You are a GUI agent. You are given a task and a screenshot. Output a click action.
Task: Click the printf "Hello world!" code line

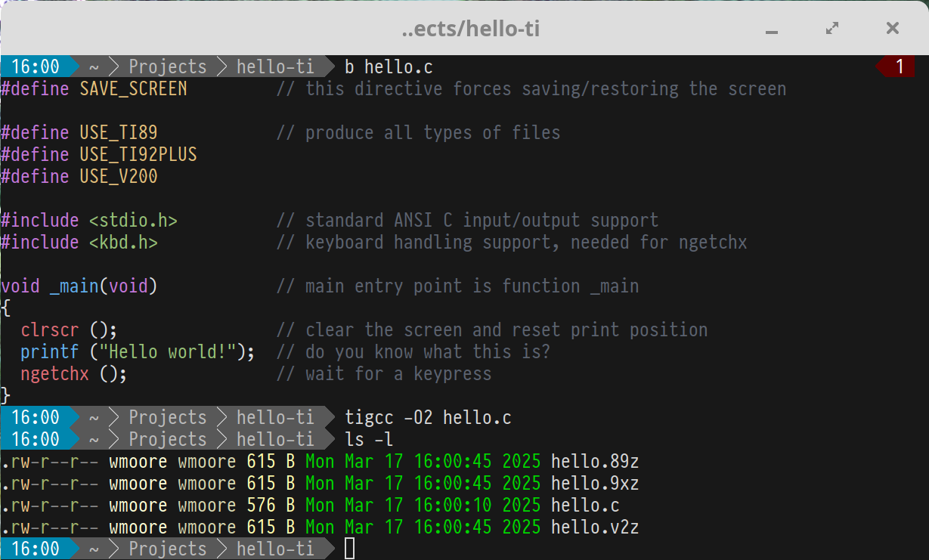click(x=138, y=351)
